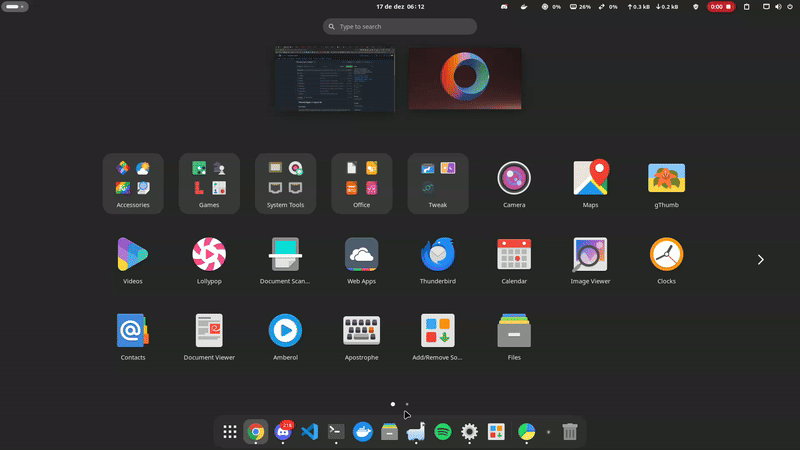Open the Clocks app
The image size is (800, 450).
click(x=666, y=260)
